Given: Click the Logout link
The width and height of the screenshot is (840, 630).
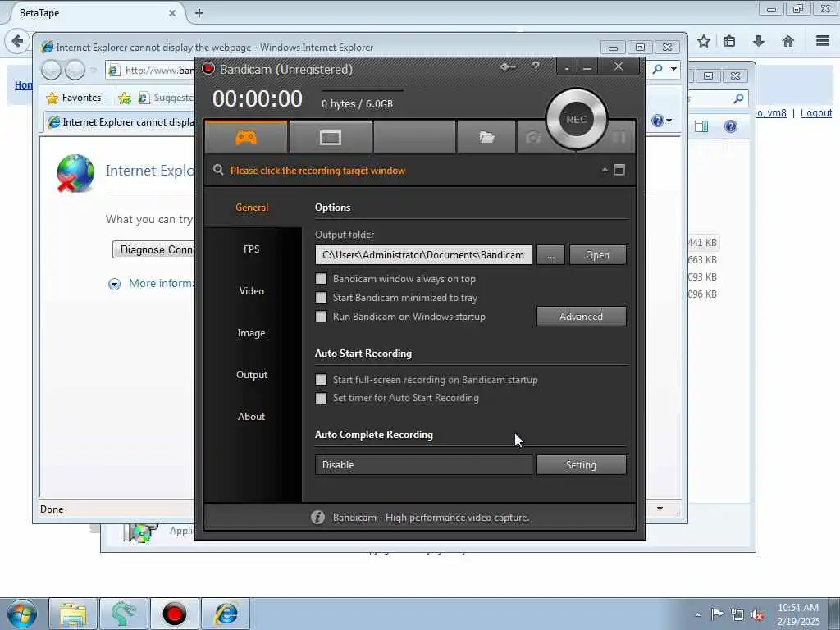Looking at the screenshot, I should click(x=816, y=113).
